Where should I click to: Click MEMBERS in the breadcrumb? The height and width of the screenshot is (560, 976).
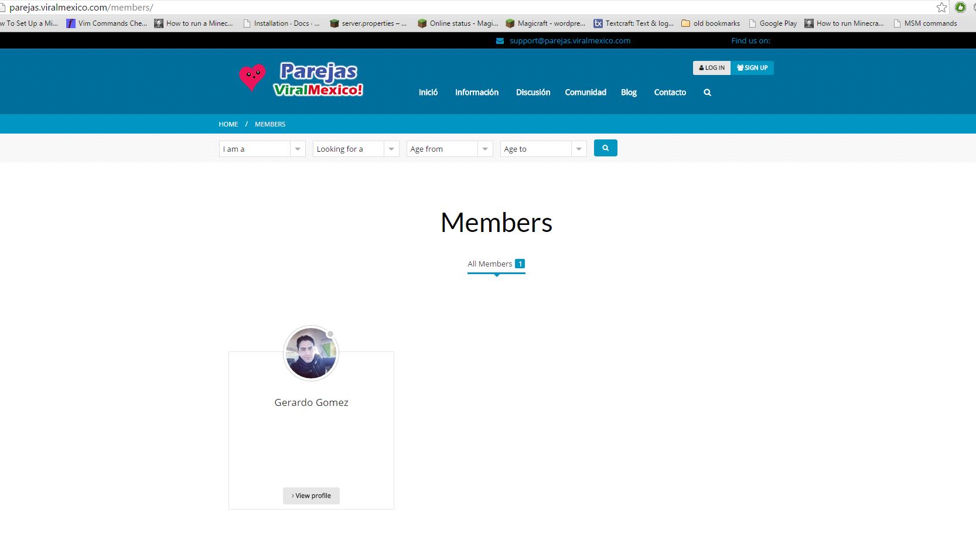[x=270, y=124]
